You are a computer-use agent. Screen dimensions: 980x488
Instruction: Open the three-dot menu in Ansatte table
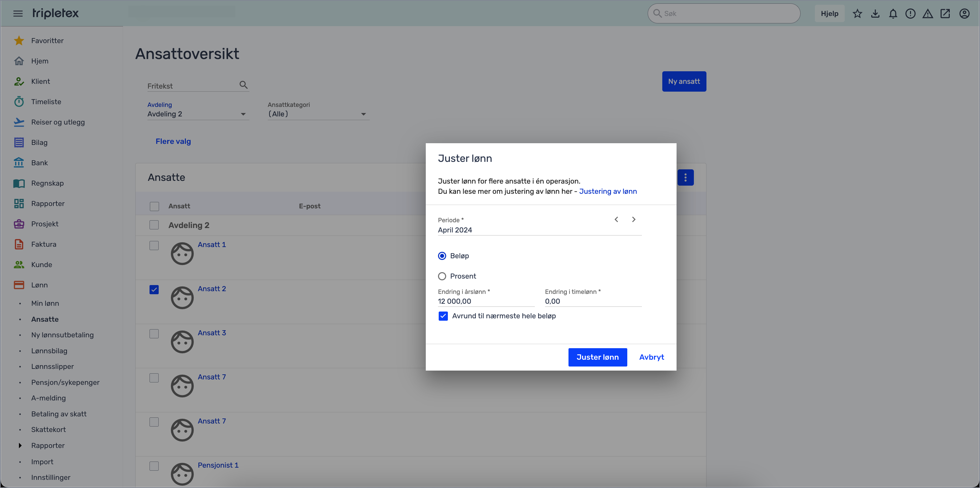click(x=685, y=177)
